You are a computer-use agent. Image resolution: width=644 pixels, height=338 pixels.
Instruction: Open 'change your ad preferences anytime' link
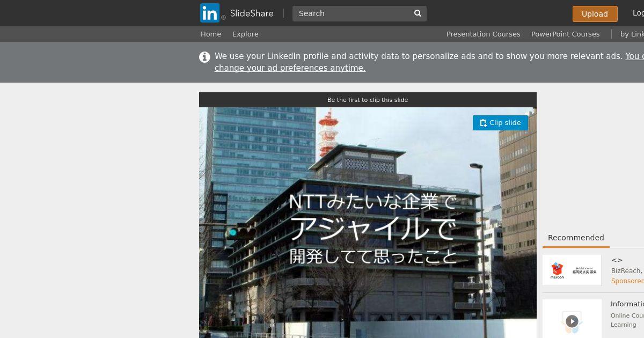pyautogui.click(x=290, y=68)
